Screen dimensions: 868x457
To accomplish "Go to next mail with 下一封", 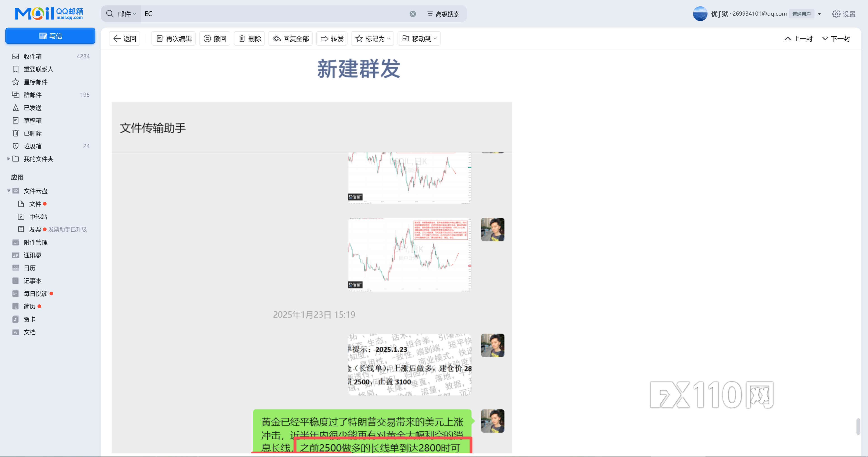I will pyautogui.click(x=836, y=38).
